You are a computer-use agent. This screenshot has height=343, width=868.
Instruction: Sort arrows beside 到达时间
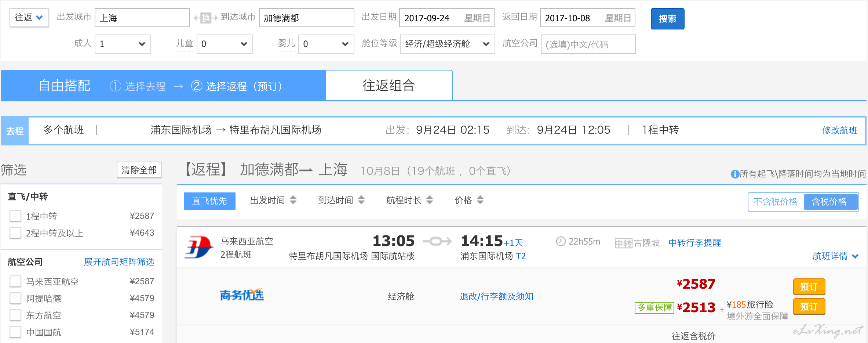point(361,200)
